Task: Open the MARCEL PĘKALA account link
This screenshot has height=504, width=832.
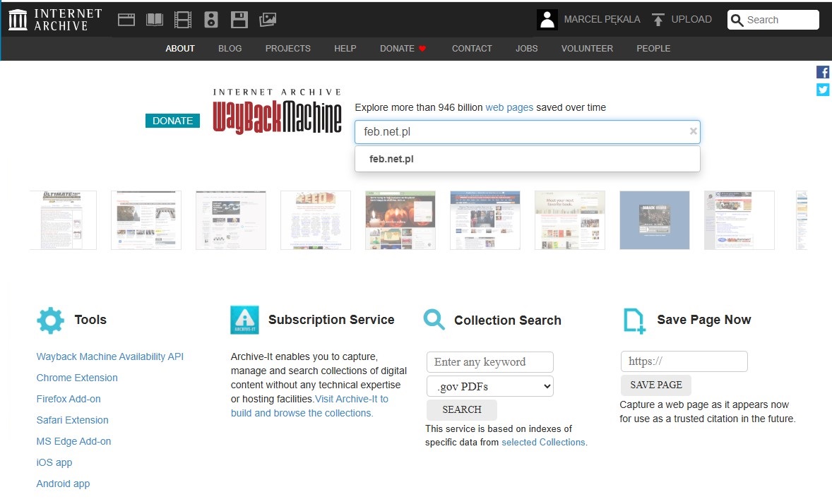Action: click(602, 20)
